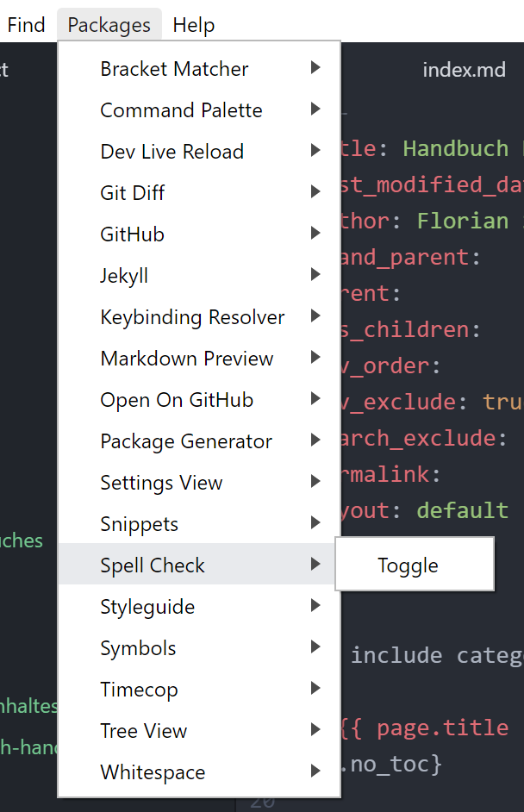Image resolution: width=524 pixels, height=812 pixels.
Task: Select Markdown Preview menu item
Action: [x=186, y=359]
